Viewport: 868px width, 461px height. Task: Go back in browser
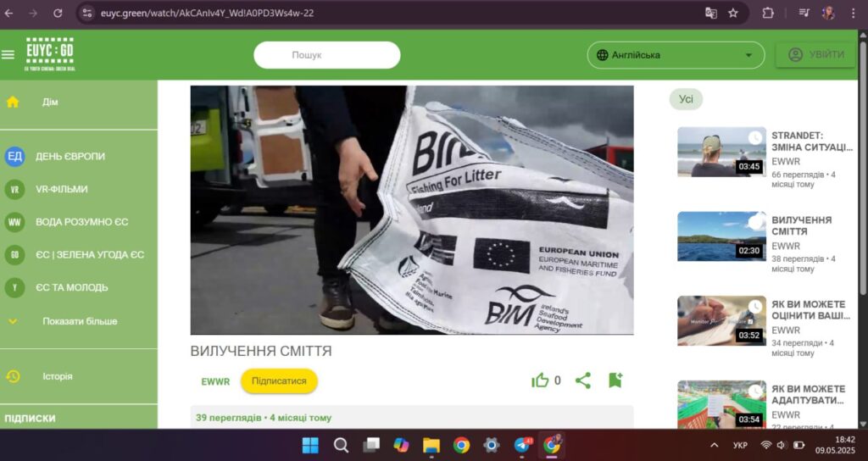8,13
